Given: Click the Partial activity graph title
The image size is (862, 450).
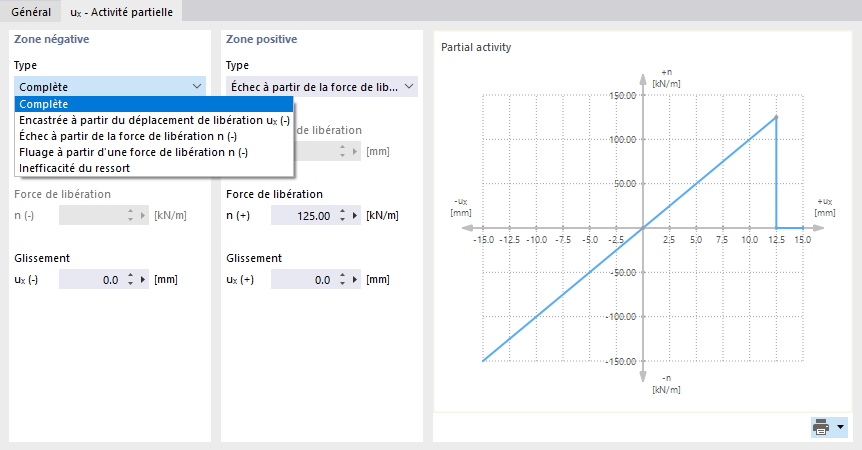Looking at the screenshot, I should pyautogui.click(x=476, y=47).
